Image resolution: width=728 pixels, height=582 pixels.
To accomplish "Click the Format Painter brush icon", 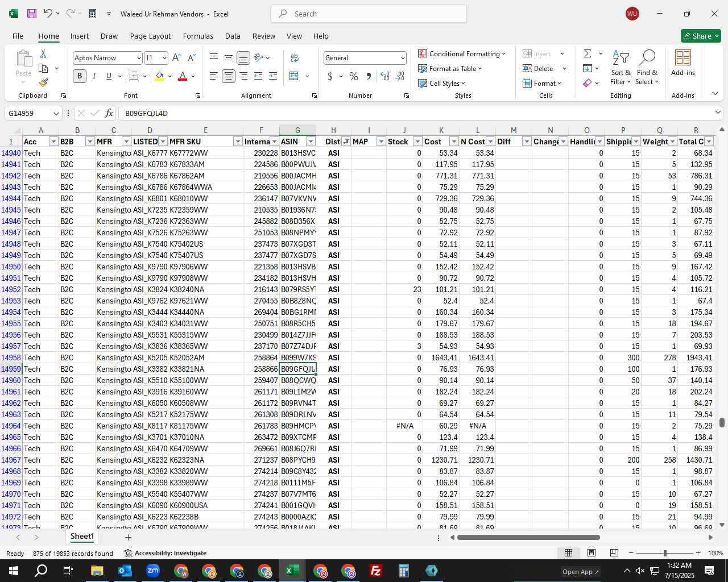I will (43, 82).
